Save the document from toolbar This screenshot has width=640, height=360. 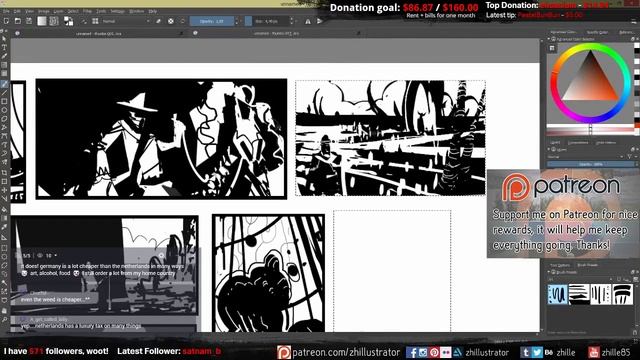[x=29, y=21]
